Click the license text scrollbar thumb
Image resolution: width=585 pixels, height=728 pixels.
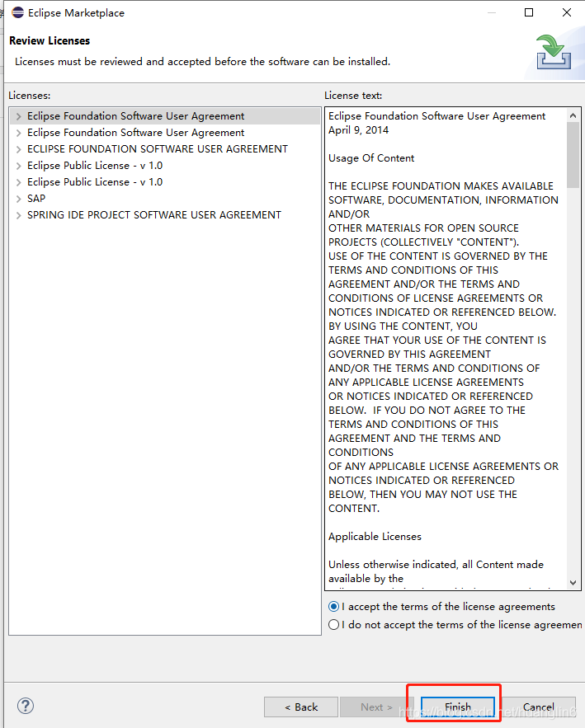[x=573, y=155]
